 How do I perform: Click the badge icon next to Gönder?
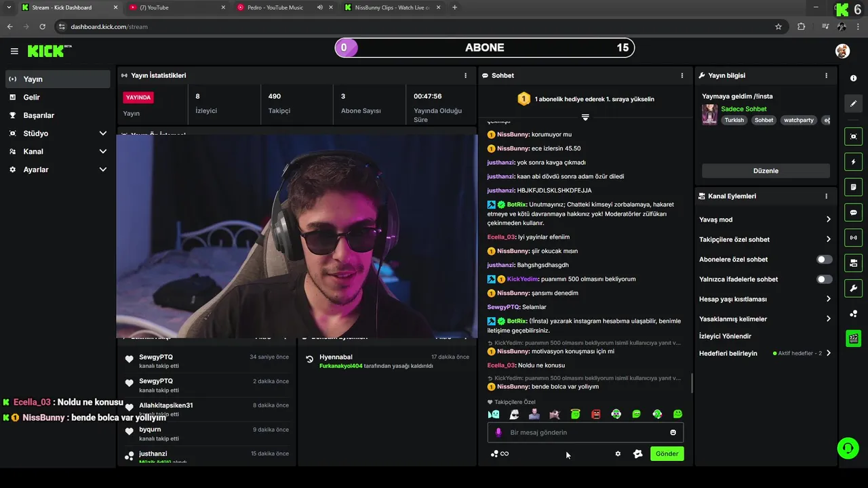[x=637, y=454]
